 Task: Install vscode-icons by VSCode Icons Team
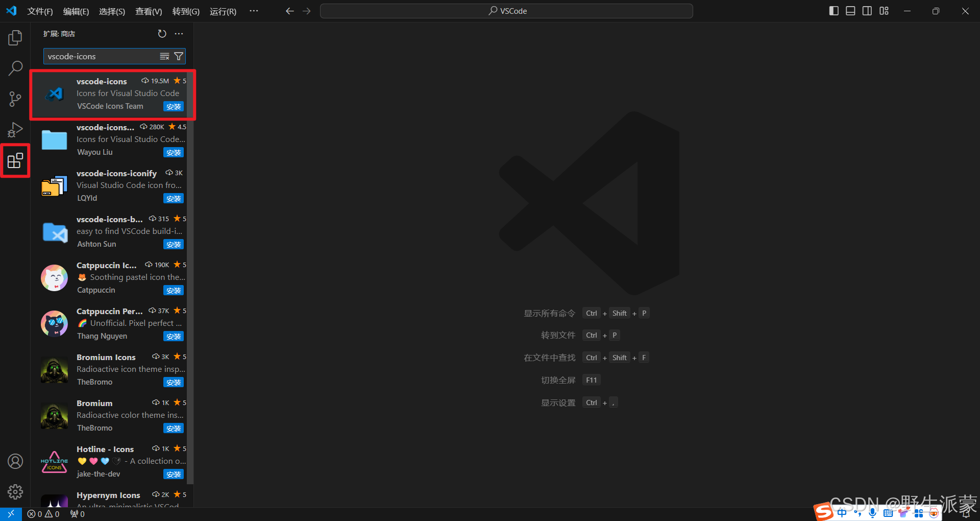coord(174,106)
